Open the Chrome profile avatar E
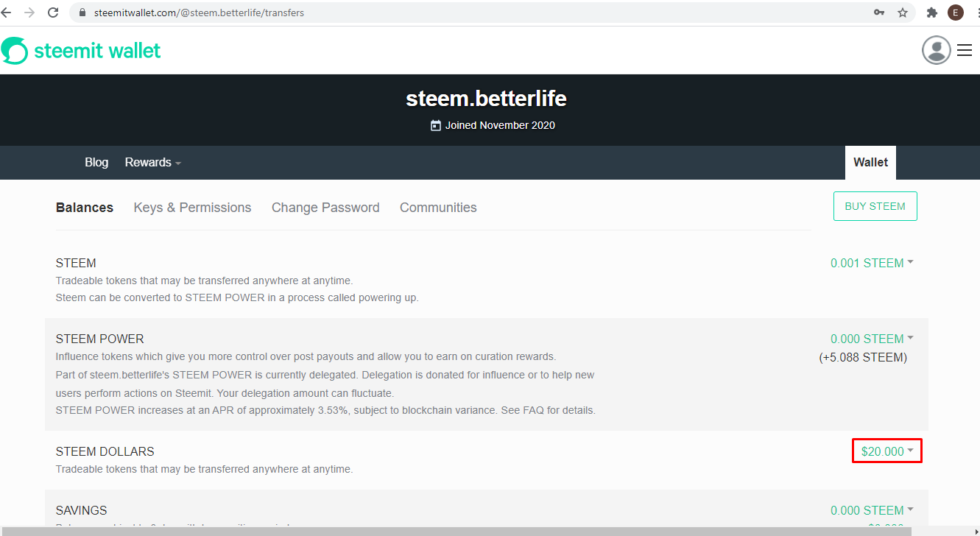980x536 pixels. click(x=956, y=13)
